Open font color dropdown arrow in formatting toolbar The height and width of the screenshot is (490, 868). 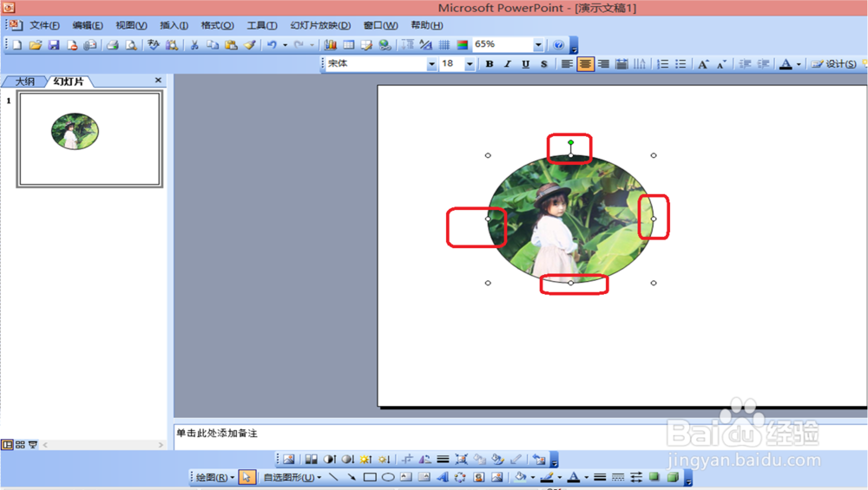799,64
